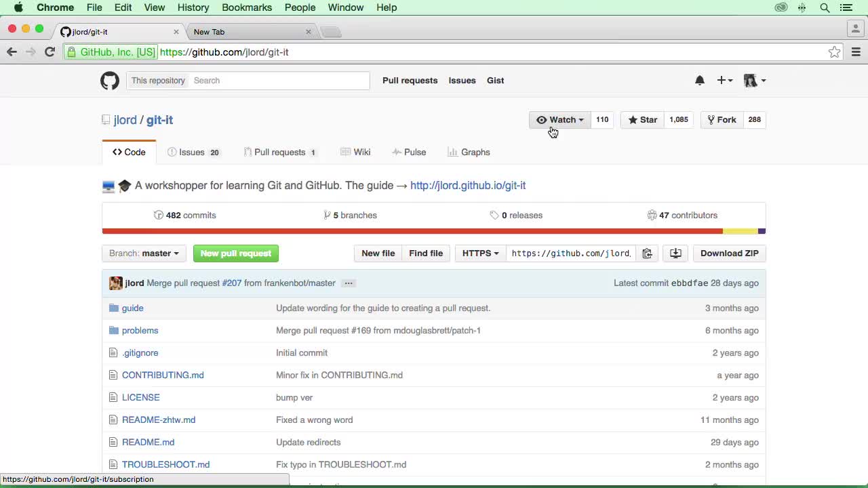Open the guide folder
Image resolution: width=868 pixels, height=488 pixels.
132,308
